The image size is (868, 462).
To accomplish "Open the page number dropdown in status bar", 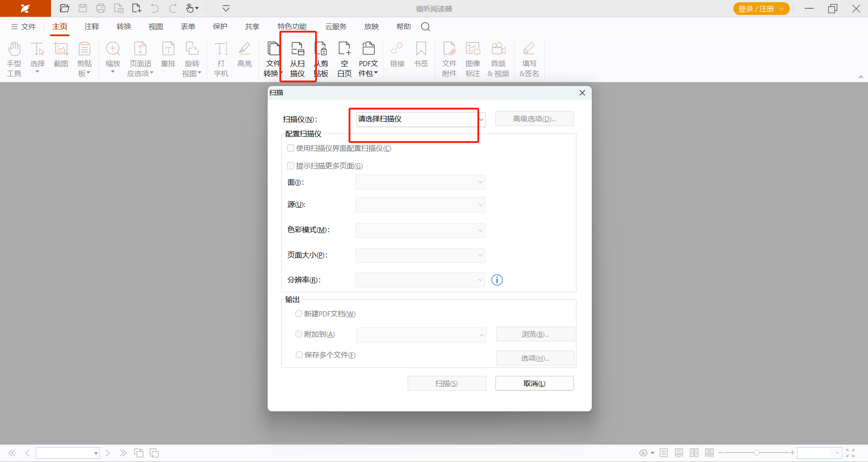I will (x=96, y=453).
